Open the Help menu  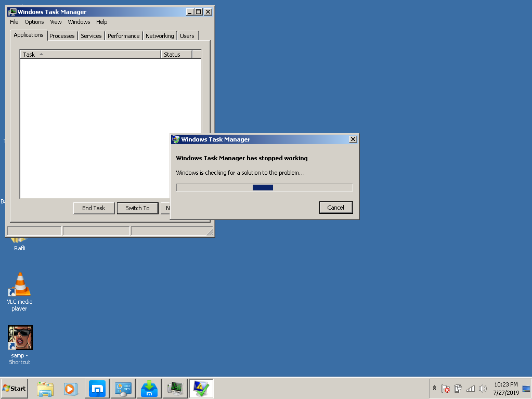click(102, 22)
